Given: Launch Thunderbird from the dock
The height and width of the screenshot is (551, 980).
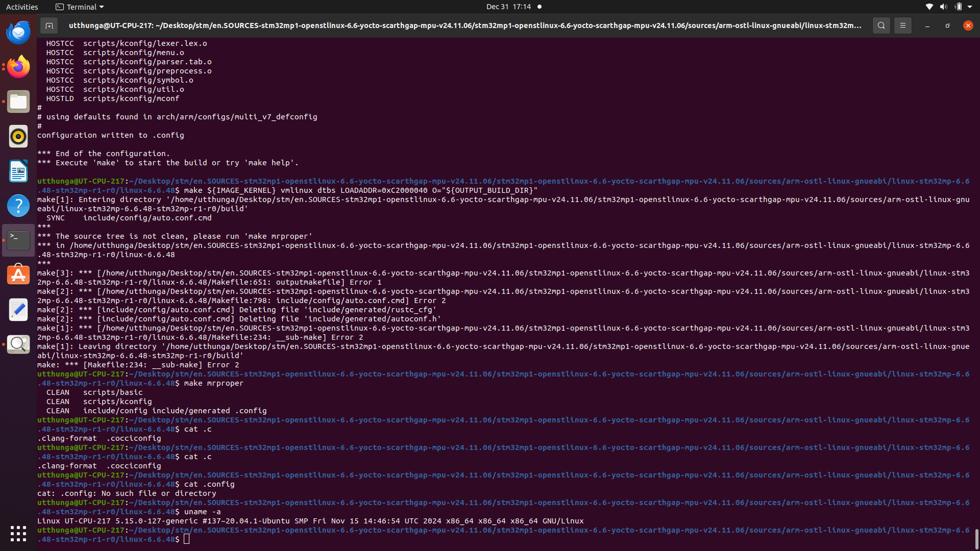Looking at the screenshot, I should (18, 33).
